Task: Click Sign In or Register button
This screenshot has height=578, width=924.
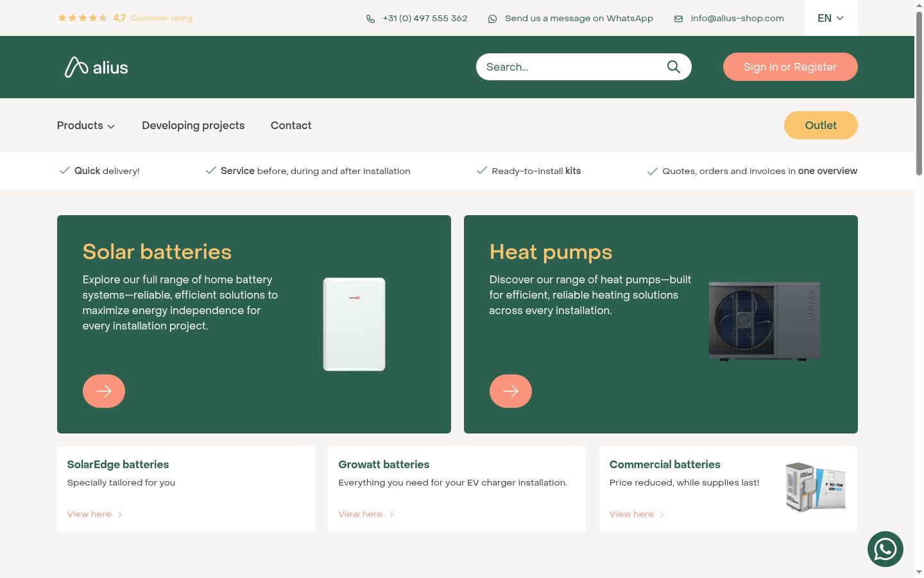Action: click(790, 67)
